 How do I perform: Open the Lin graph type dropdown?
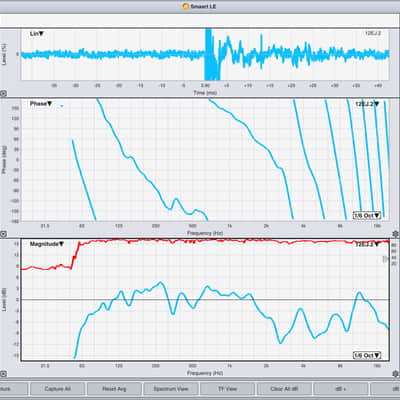coord(37,34)
